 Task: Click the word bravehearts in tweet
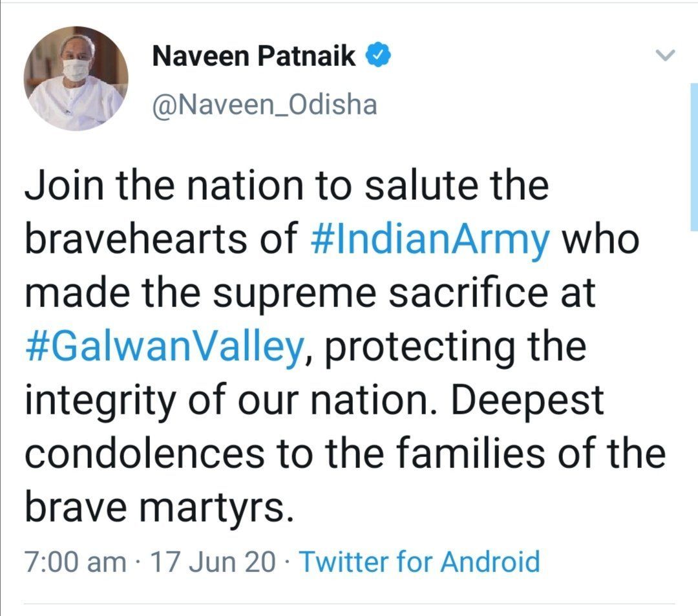[x=136, y=240]
